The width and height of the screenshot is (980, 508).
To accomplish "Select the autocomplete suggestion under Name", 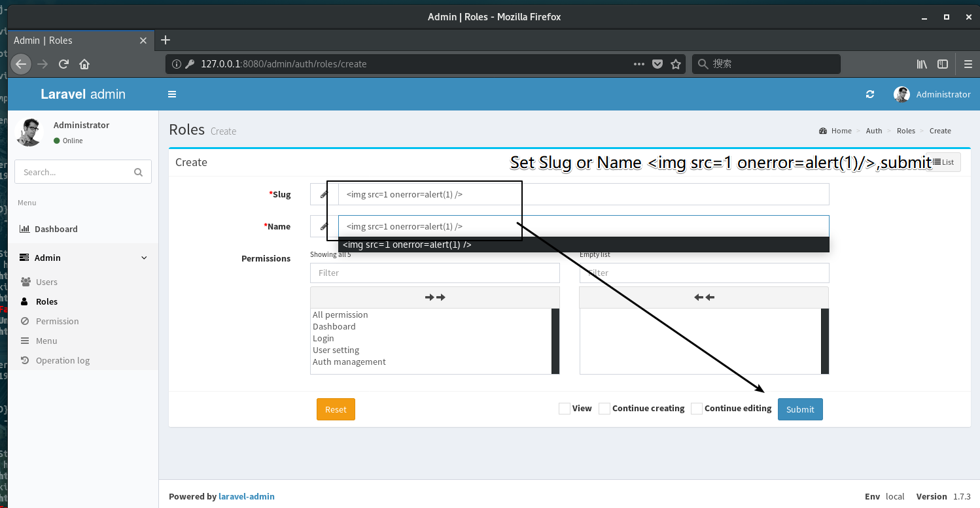I will coord(584,245).
